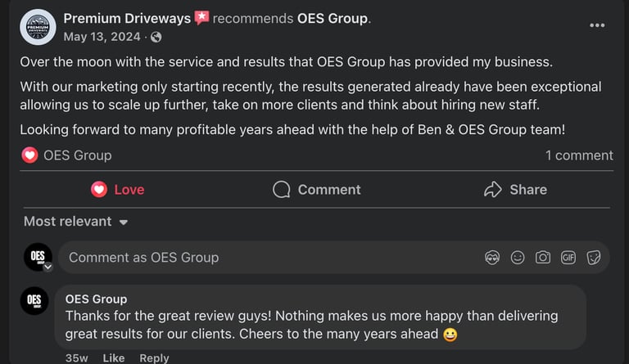The image size is (629, 364).
Task: Click the public globe audience icon
Action: pos(156,37)
